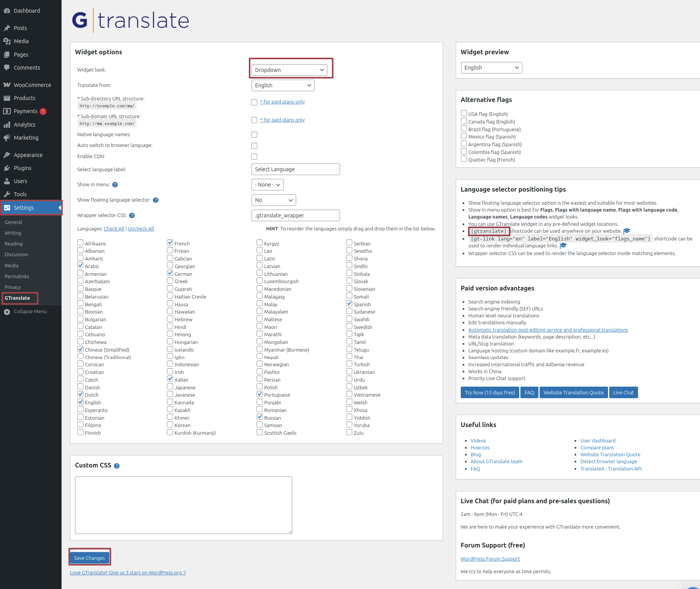Image resolution: width=700 pixels, height=589 pixels.
Task: Click the Appearance paintbrush icon
Action: 7,155
